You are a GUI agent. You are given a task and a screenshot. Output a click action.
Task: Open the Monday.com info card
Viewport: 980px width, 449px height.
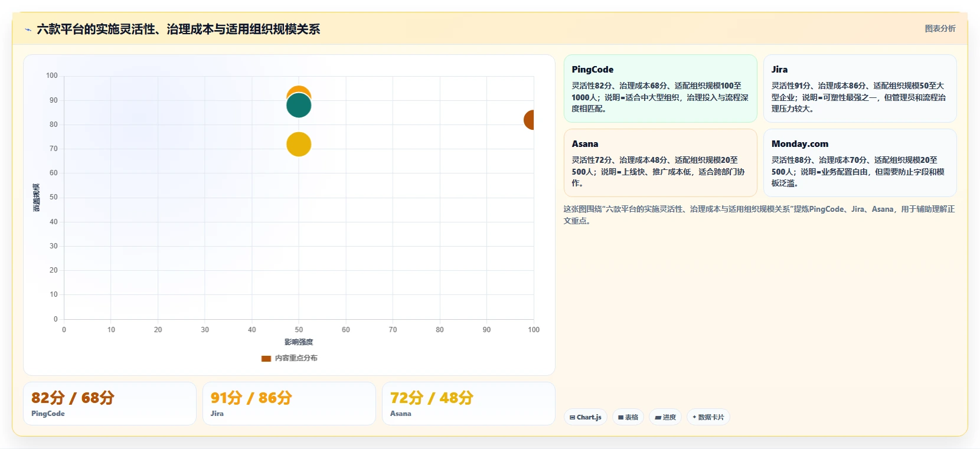(860, 163)
